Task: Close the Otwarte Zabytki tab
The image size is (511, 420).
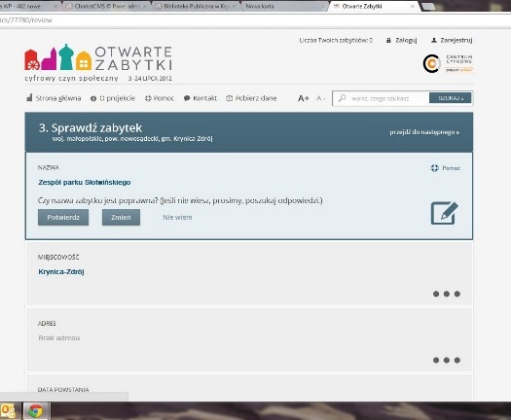Action: [413, 6]
